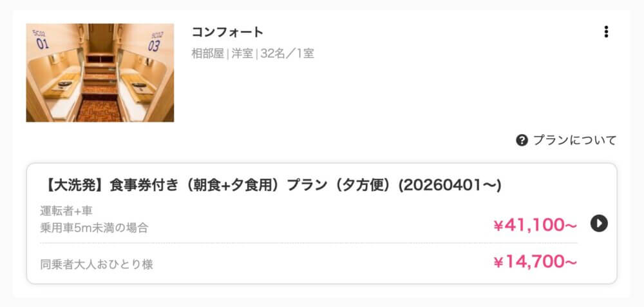Open the コンフォート room photo thumbnail

point(100,73)
